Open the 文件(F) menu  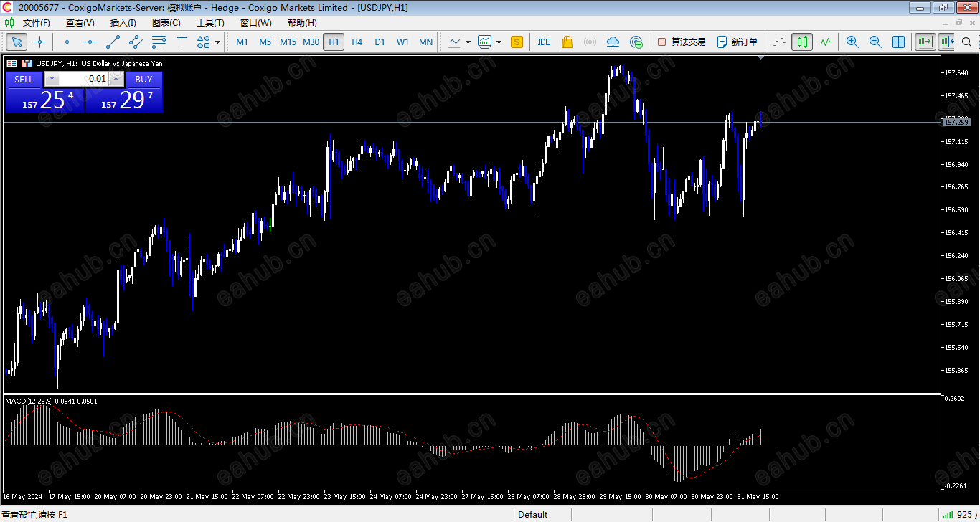pyautogui.click(x=36, y=22)
